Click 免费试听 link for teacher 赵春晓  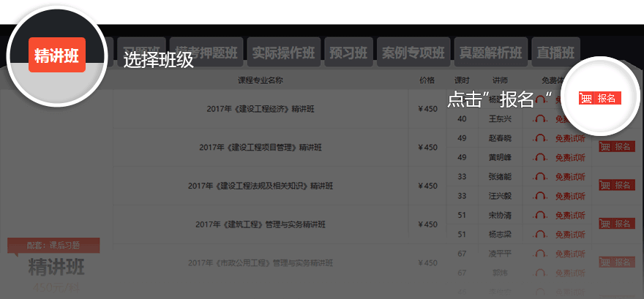tap(570, 137)
